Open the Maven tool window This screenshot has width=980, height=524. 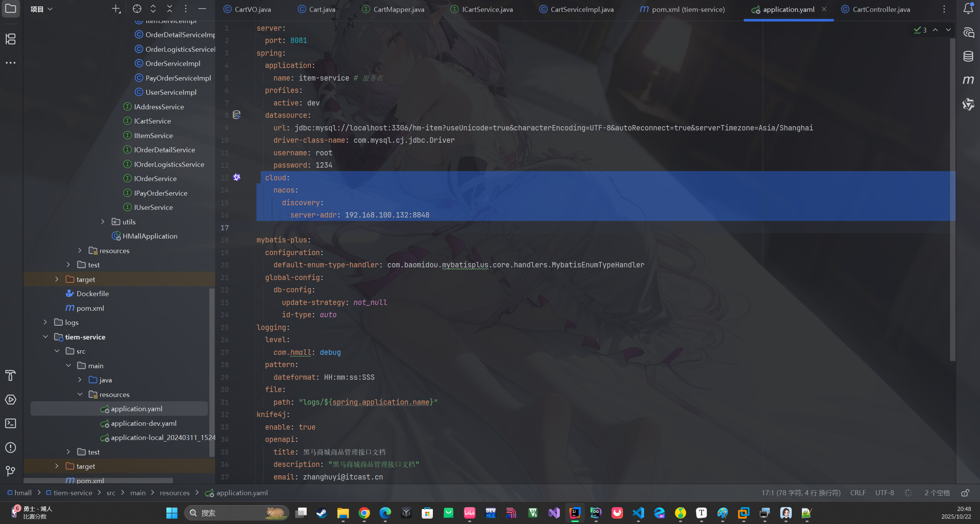968,80
